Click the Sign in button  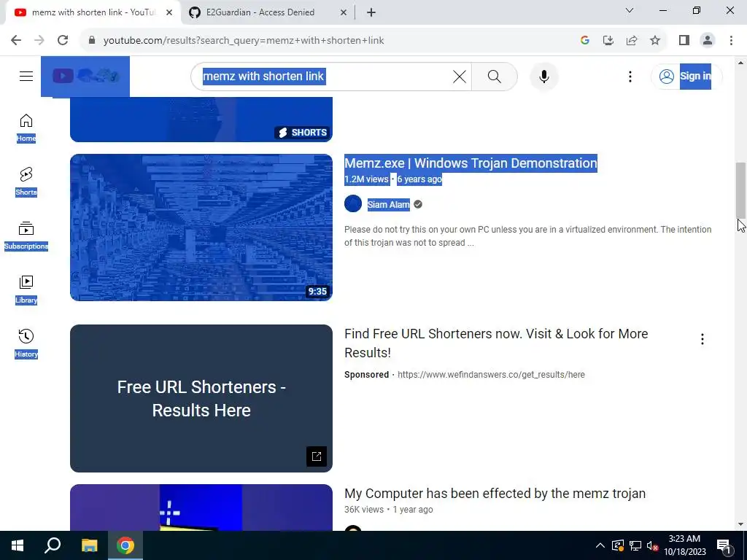click(x=686, y=76)
